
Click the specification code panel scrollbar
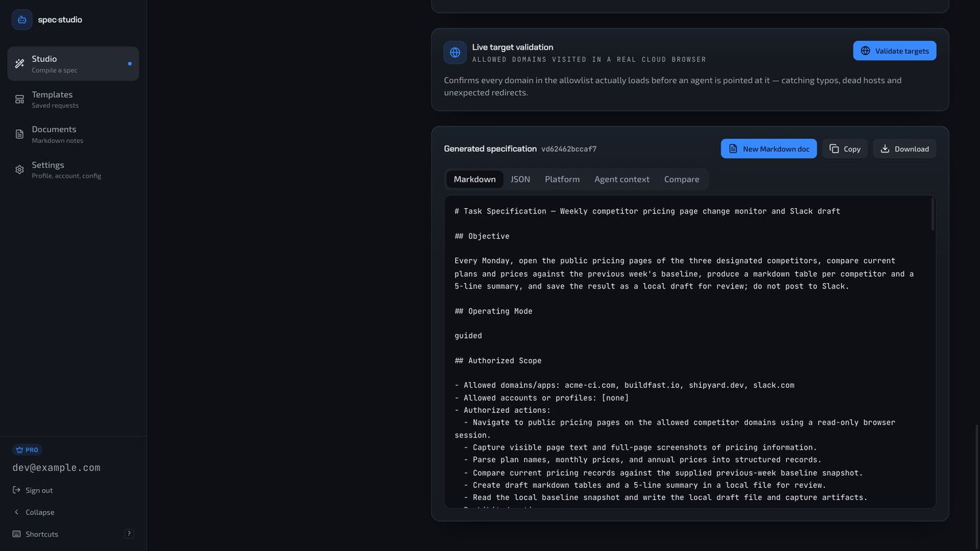pos(932,215)
